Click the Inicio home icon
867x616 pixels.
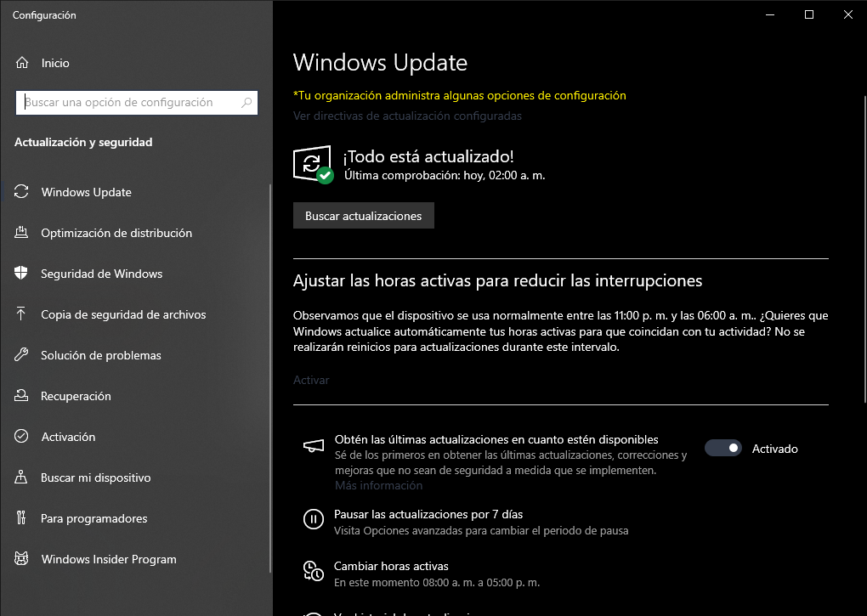(21, 62)
